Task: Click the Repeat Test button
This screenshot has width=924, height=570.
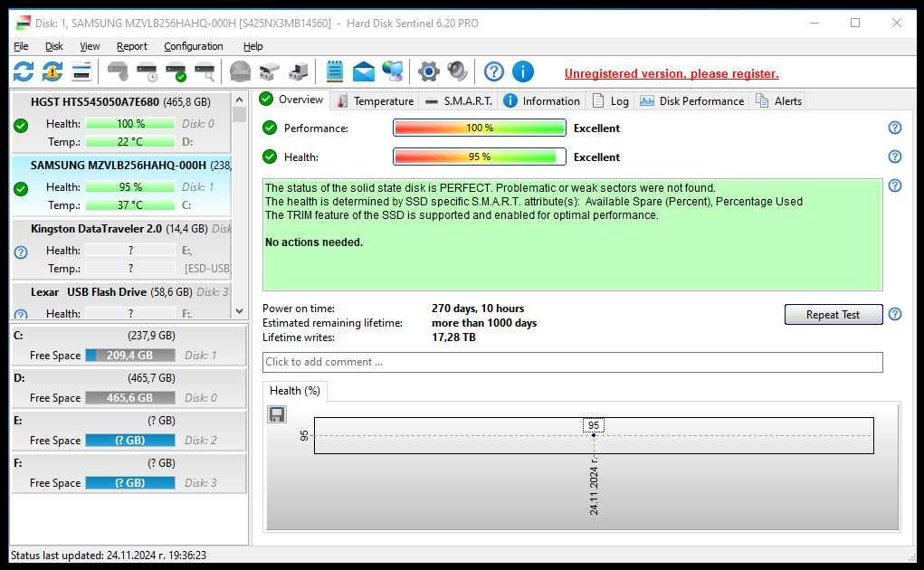Action: [833, 315]
